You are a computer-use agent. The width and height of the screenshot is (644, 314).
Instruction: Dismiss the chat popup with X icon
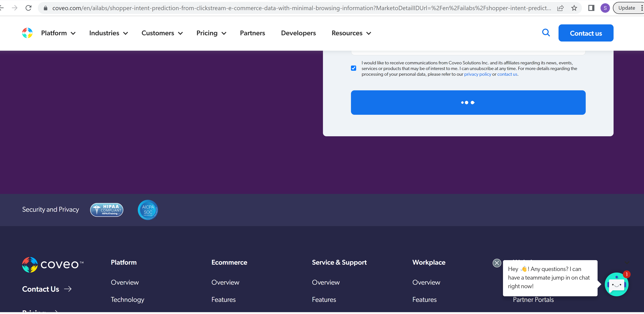tap(496, 263)
